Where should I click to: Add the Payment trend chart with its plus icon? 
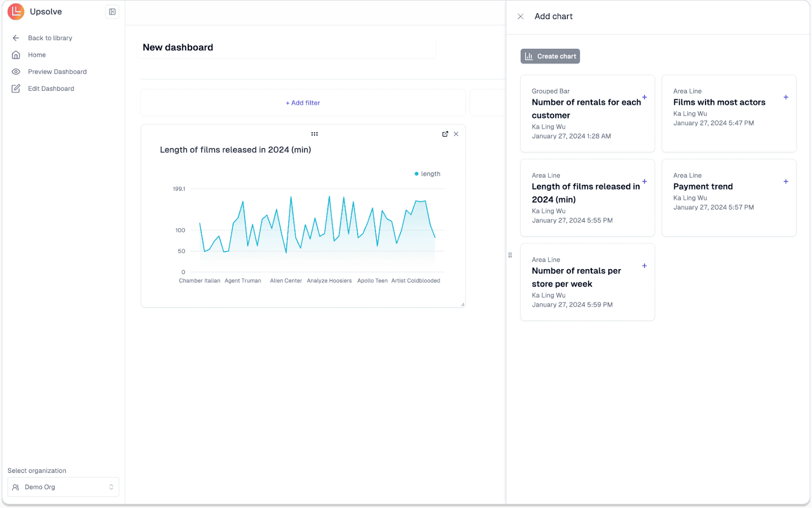click(785, 181)
